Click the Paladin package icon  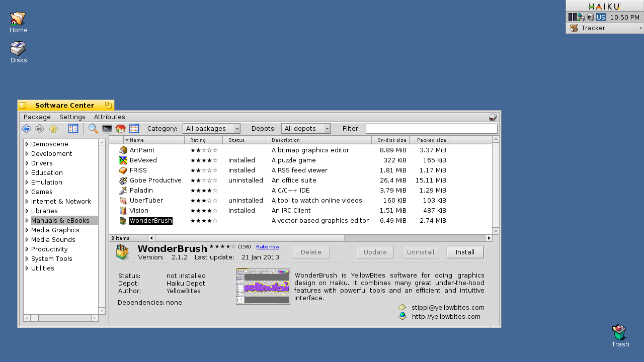coord(123,191)
